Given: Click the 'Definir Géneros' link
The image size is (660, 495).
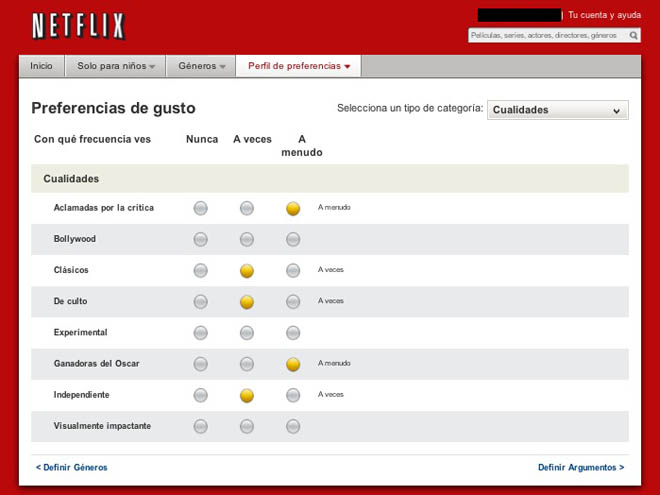Looking at the screenshot, I should pyautogui.click(x=71, y=467).
